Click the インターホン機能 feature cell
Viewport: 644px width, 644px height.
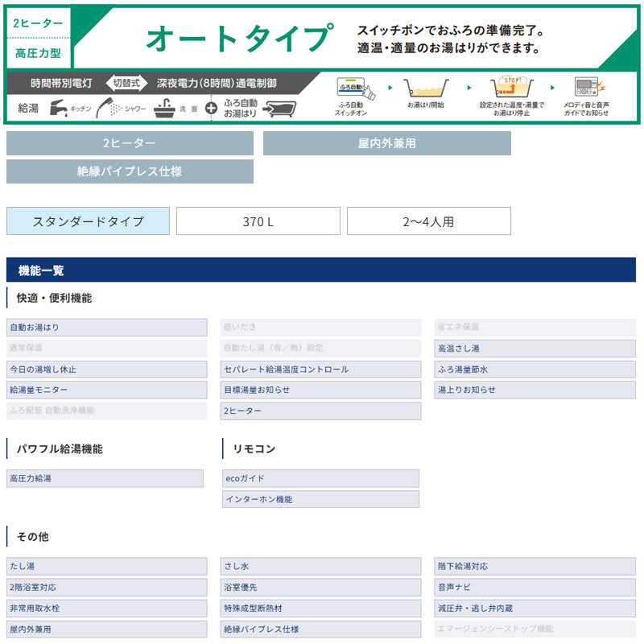320,499
